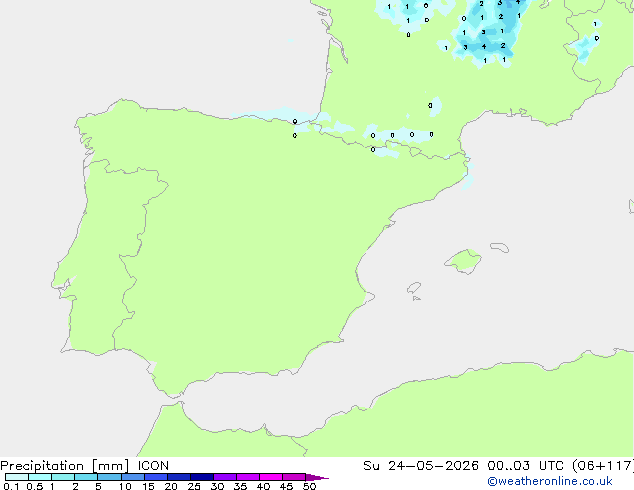Click the legend label '15'

pos(148,486)
